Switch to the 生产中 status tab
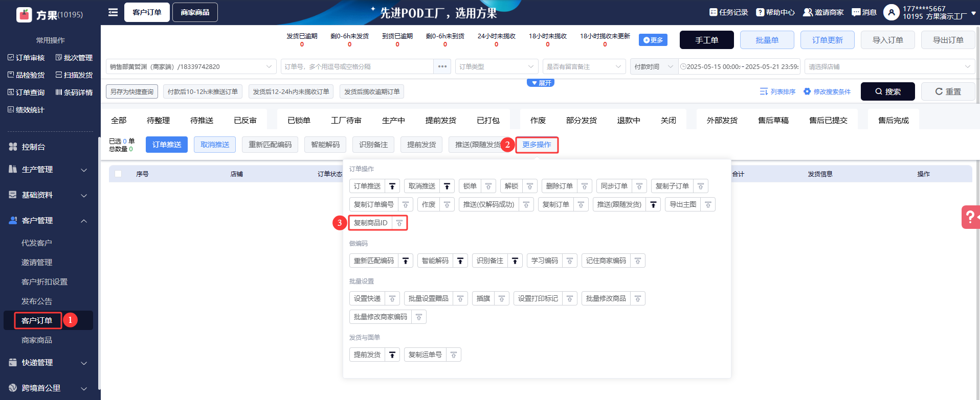The image size is (980, 400). (393, 120)
